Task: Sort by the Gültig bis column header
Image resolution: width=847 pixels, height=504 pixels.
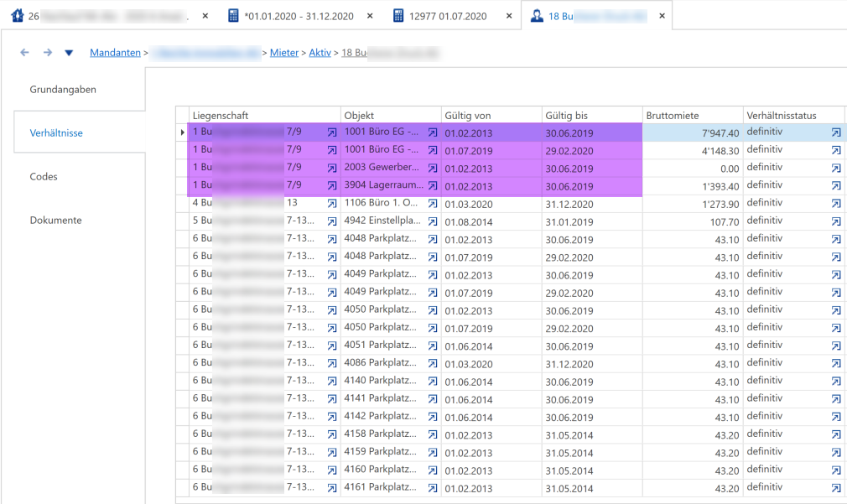Action: pos(593,115)
